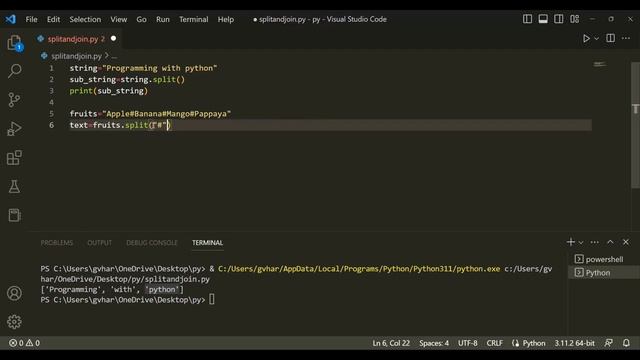Click line number 4 in gutter

coord(51,102)
